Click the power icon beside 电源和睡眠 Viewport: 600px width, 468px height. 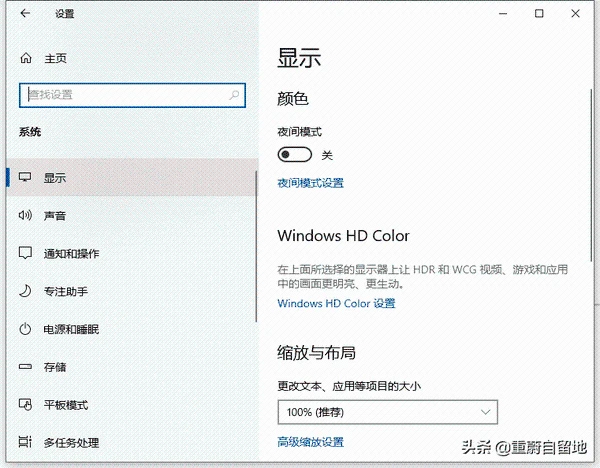25,329
